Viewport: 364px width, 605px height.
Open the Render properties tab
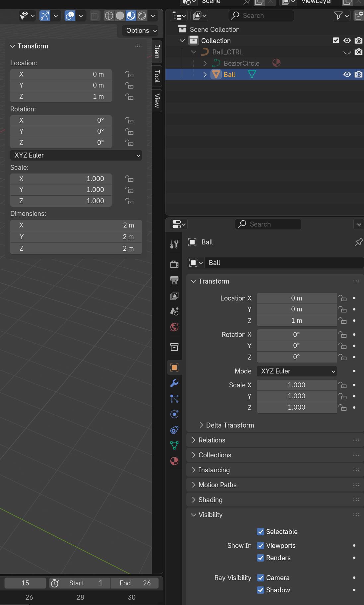tap(174, 264)
